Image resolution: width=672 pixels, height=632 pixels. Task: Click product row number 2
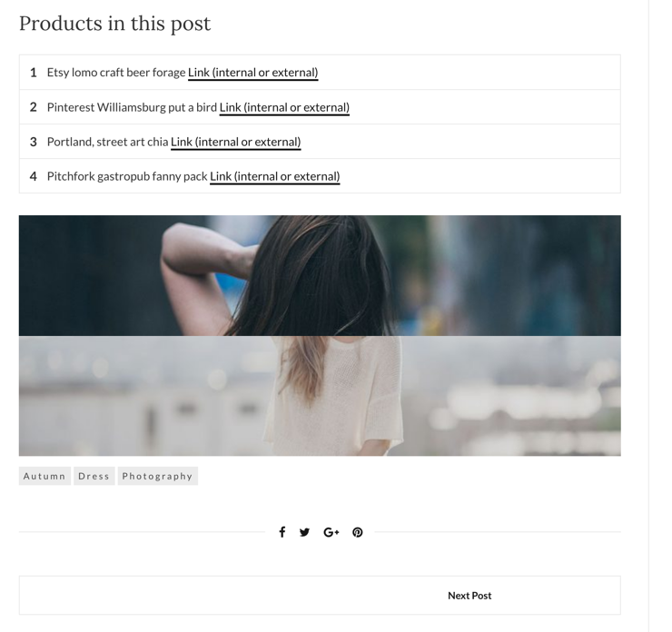pos(320,107)
